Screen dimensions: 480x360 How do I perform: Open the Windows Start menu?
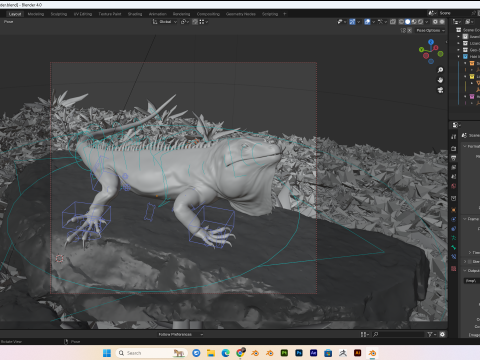pos(107,353)
